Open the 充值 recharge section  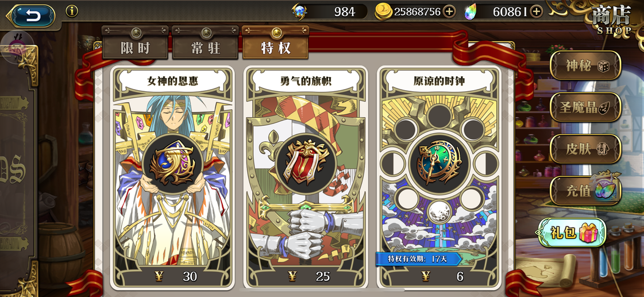tap(585, 191)
